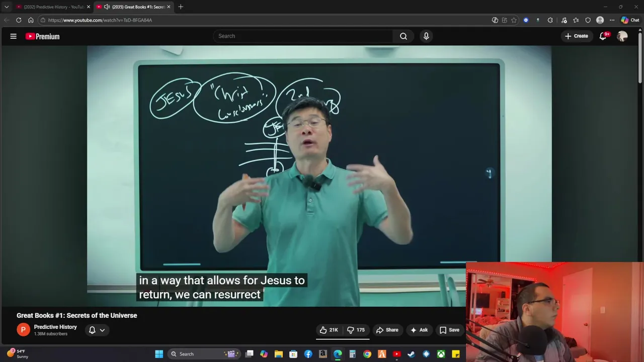Save the video to a playlist

(x=449, y=330)
